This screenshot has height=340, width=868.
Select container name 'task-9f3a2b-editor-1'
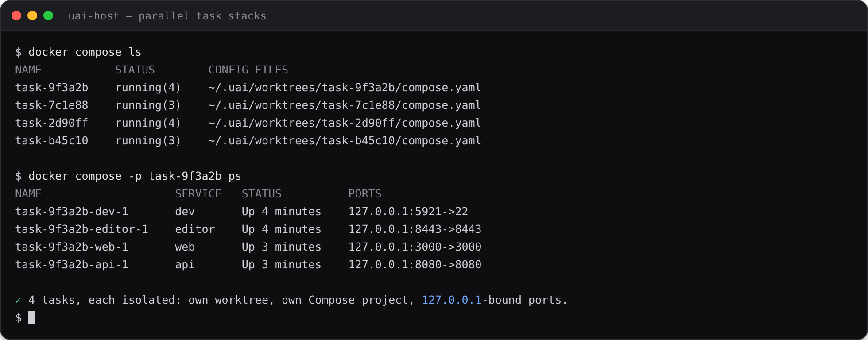point(82,229)
